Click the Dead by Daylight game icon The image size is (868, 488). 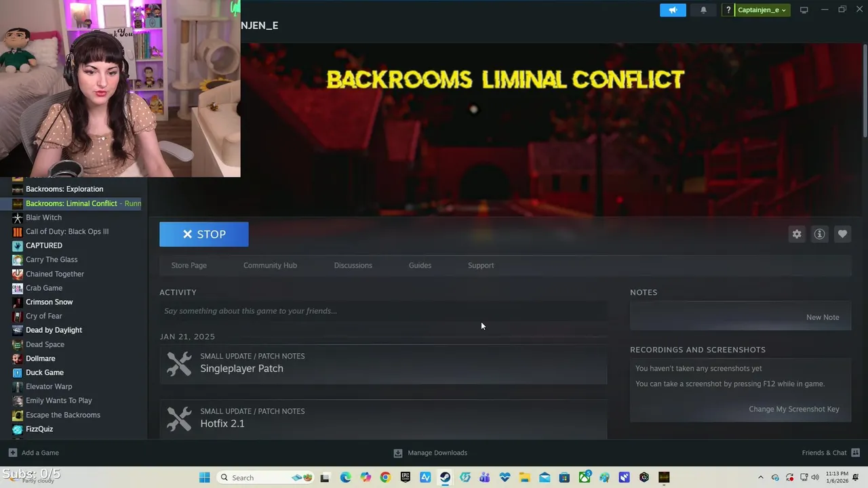(18, 330)
